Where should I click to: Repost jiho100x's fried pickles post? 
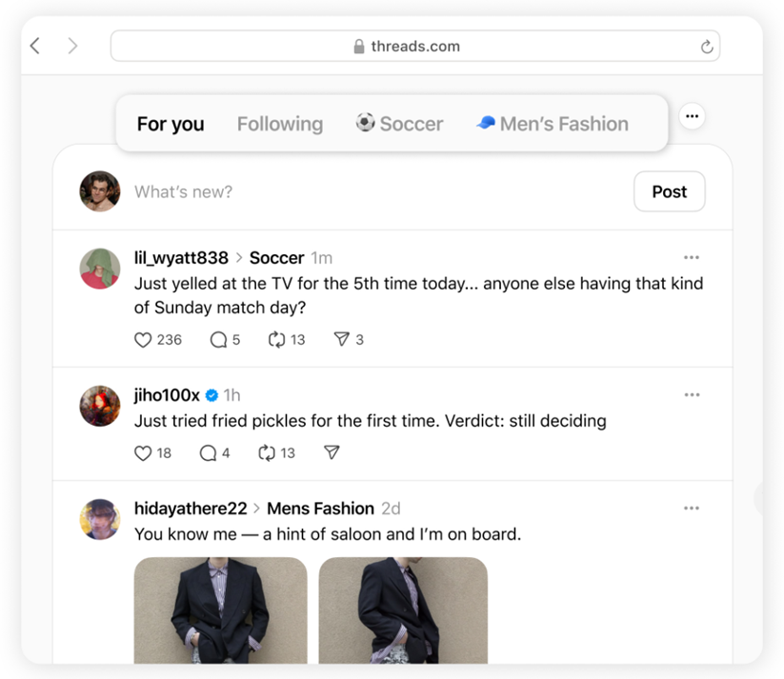[x=268, y=453]
